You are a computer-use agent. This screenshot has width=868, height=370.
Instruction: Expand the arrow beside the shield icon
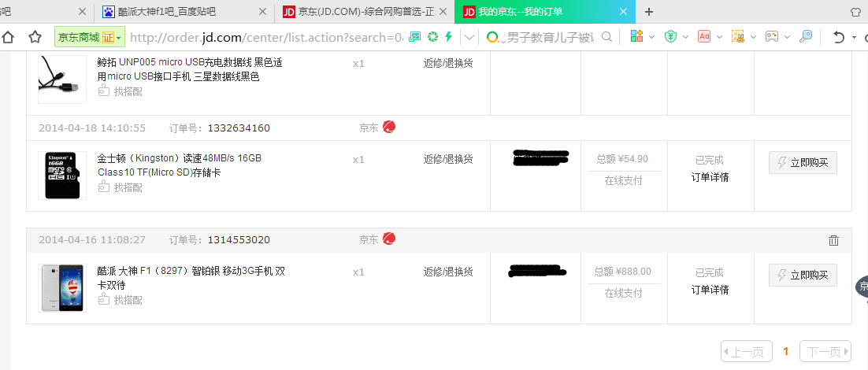pyautogui.click(x=686, y=37)
